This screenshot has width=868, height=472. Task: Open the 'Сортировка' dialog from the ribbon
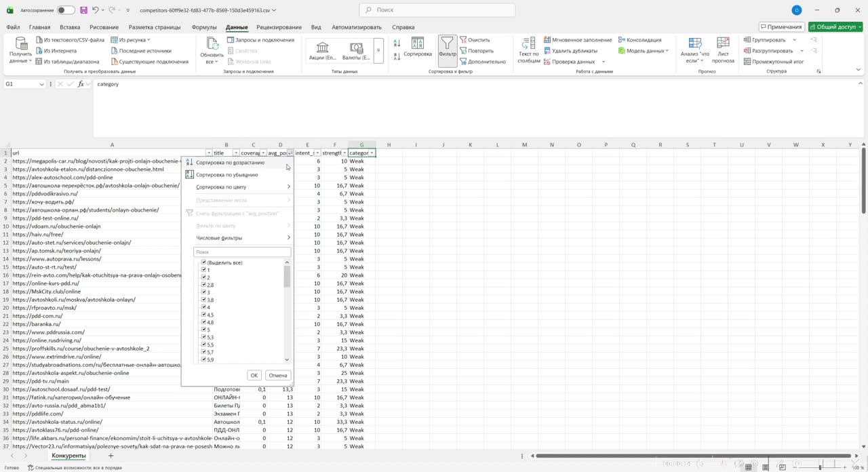[x=417, y=47]
